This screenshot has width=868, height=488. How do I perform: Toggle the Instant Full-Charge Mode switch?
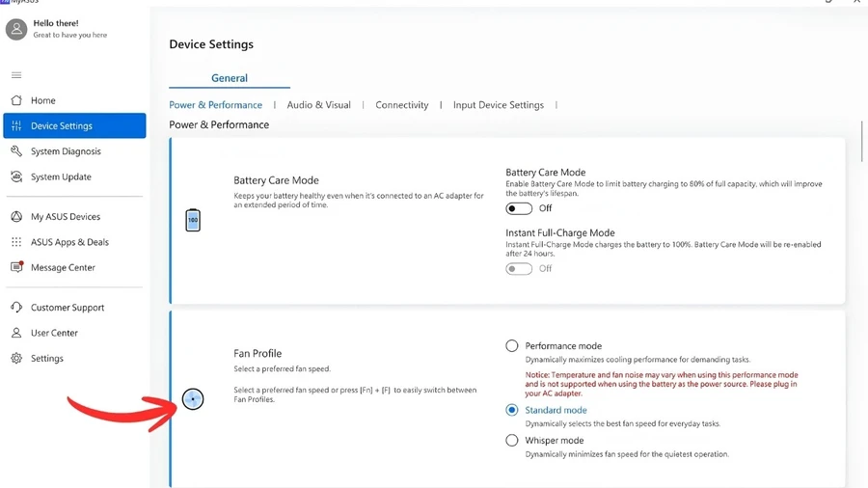coord(519,269)
